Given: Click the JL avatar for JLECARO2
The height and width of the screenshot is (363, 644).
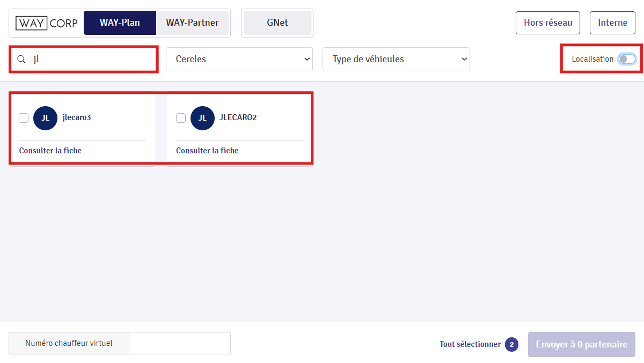Looking at the screenshot, I should [202, 118].
